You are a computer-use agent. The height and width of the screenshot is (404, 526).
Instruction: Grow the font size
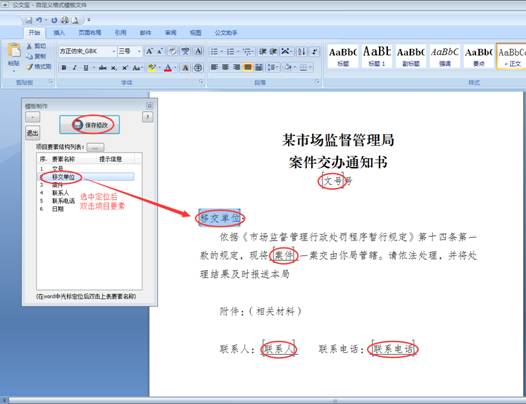[x=149, y=51]
